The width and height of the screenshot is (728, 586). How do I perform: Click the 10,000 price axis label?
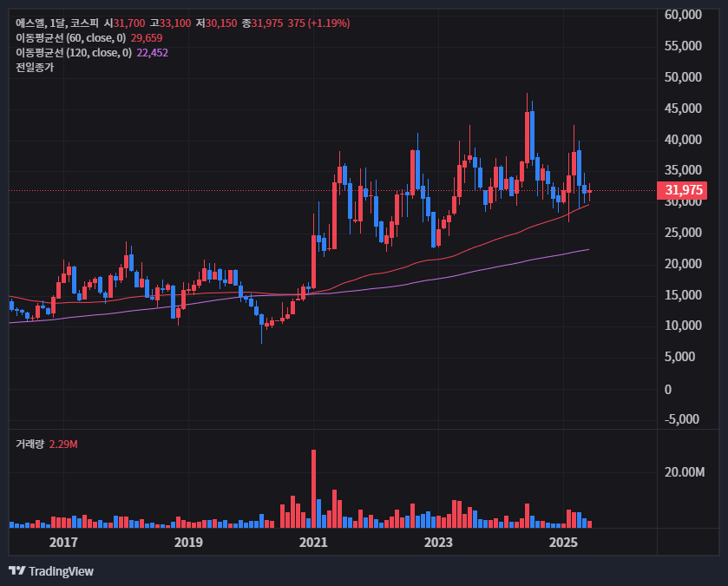point(683,325)
